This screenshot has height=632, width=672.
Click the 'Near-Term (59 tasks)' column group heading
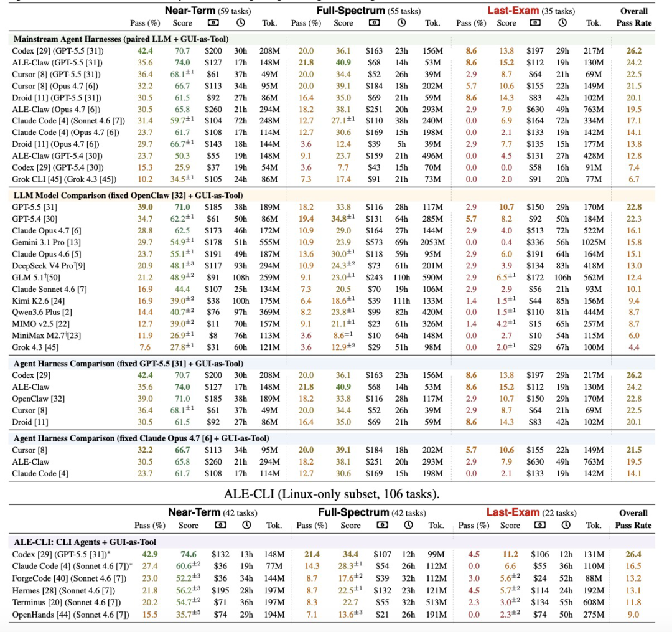click(208, 11)
